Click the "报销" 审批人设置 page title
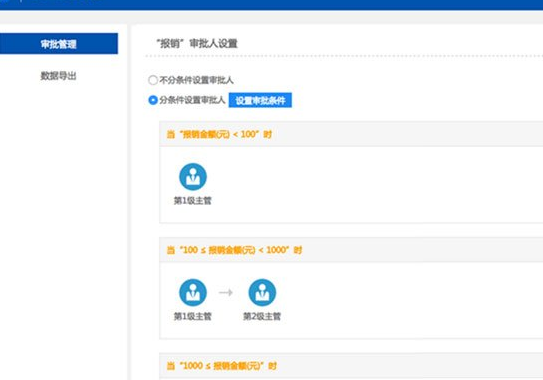543x380 pixels. point(197,44)
